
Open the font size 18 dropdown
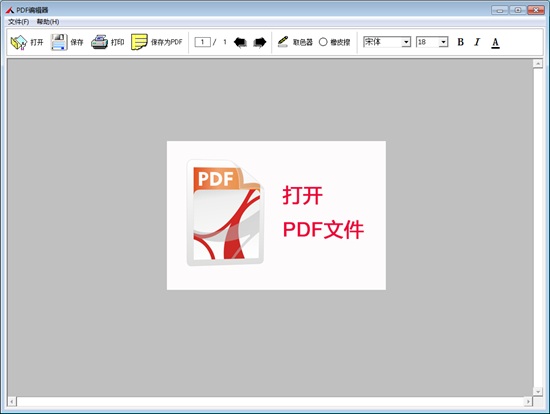(x=444, y=42)
